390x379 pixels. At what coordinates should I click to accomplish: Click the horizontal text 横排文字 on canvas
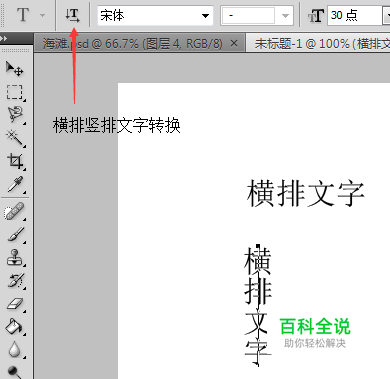pos(305,193)
